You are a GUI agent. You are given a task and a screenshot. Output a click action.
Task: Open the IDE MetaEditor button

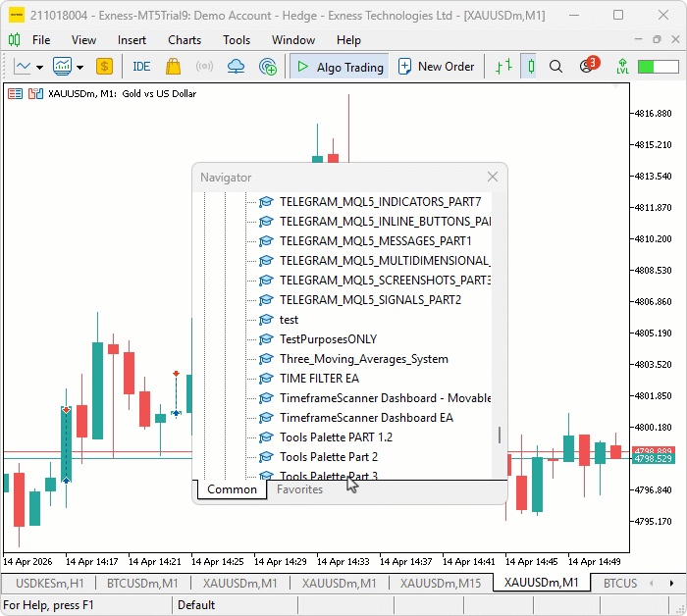(x=141, y=67)
